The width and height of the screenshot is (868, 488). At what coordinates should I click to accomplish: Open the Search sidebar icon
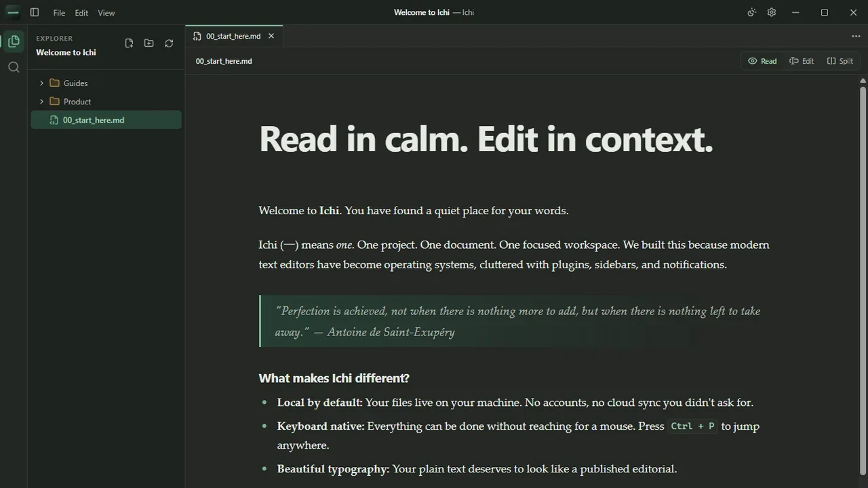[14, 67]
